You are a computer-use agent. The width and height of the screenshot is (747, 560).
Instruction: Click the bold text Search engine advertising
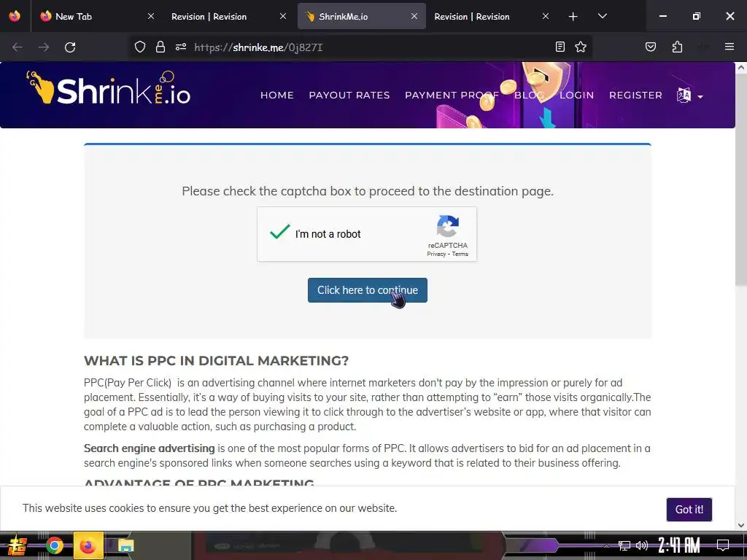tap(149, 448)
